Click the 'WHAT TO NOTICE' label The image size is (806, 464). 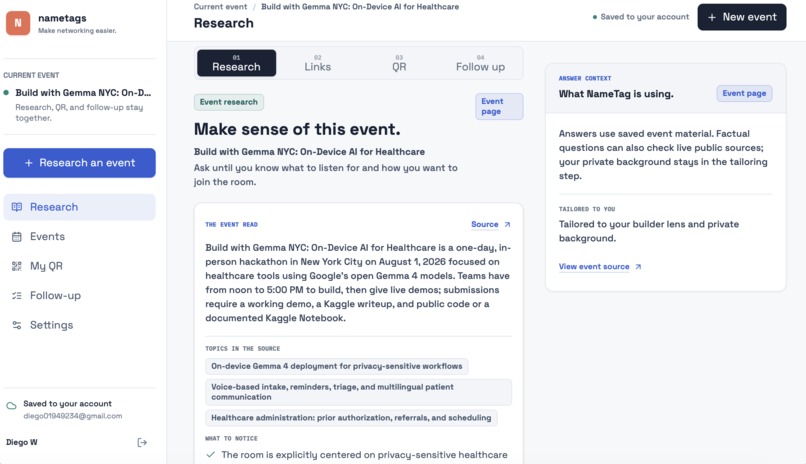(x=231, y=438)
